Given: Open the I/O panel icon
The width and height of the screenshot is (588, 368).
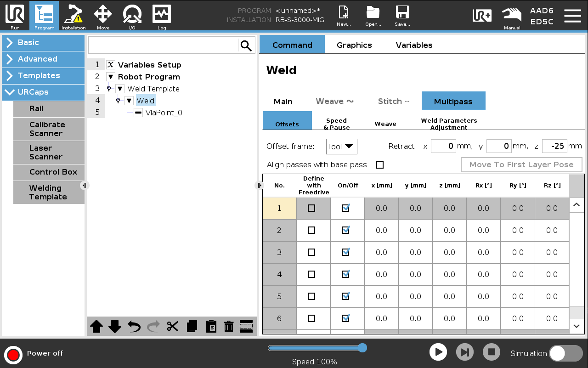Looking at the screenshot, I should (132, 16).
